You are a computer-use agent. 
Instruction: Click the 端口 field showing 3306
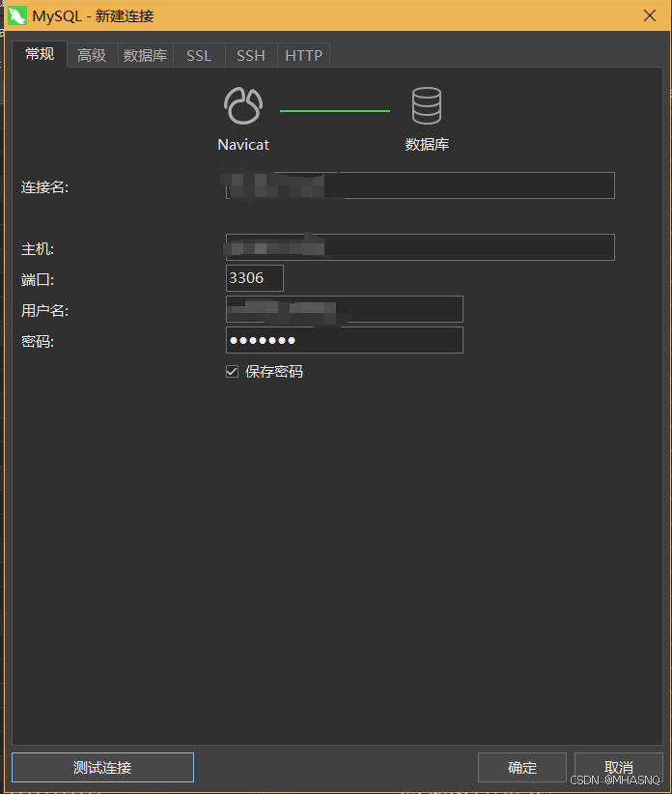pyautogui.click(x=255, y=278)
